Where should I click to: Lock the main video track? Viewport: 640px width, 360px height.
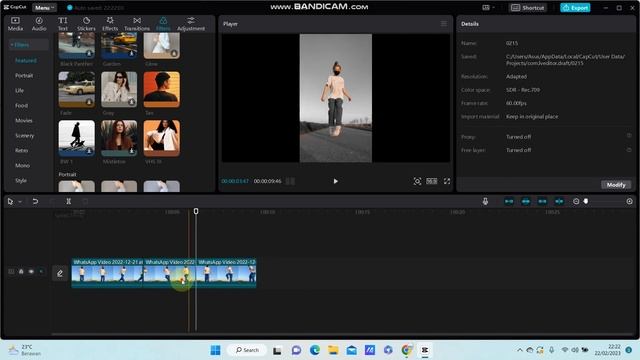[x=21, y=271]
